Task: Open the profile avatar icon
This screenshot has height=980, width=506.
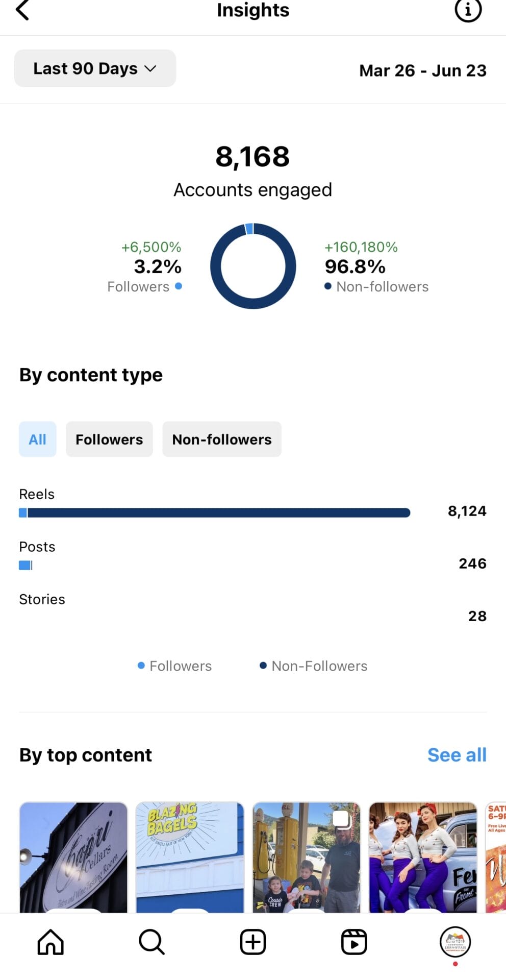Action: [x=455, y=942]
